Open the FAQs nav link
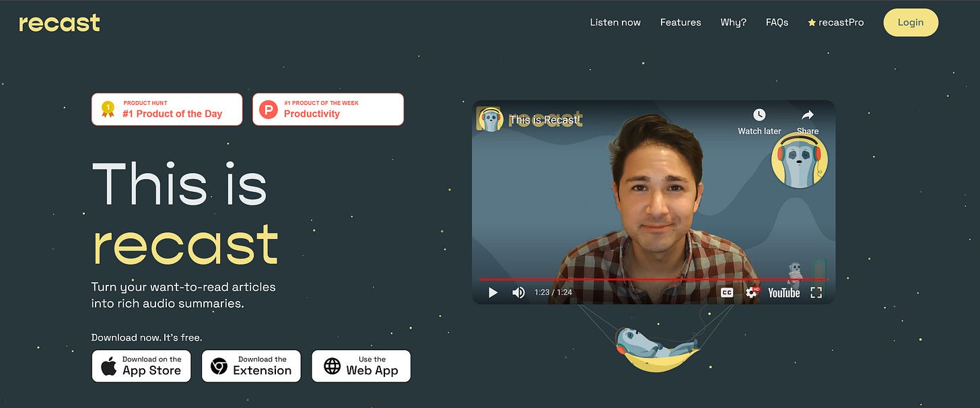 coord(777,22)
